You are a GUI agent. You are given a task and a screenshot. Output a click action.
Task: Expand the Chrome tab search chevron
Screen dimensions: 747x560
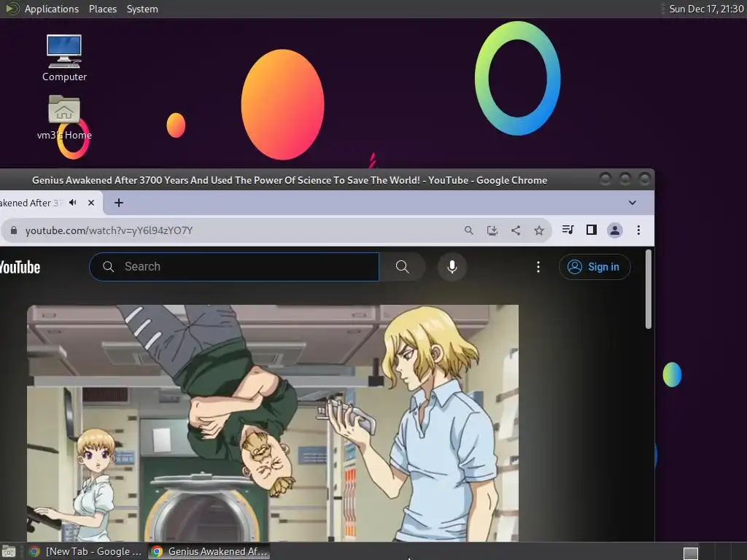632,203
